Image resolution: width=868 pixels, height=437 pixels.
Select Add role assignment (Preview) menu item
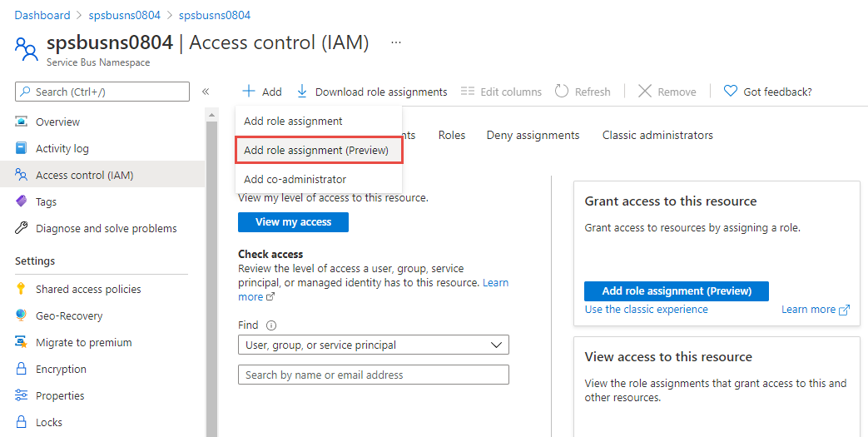[316, 151]
